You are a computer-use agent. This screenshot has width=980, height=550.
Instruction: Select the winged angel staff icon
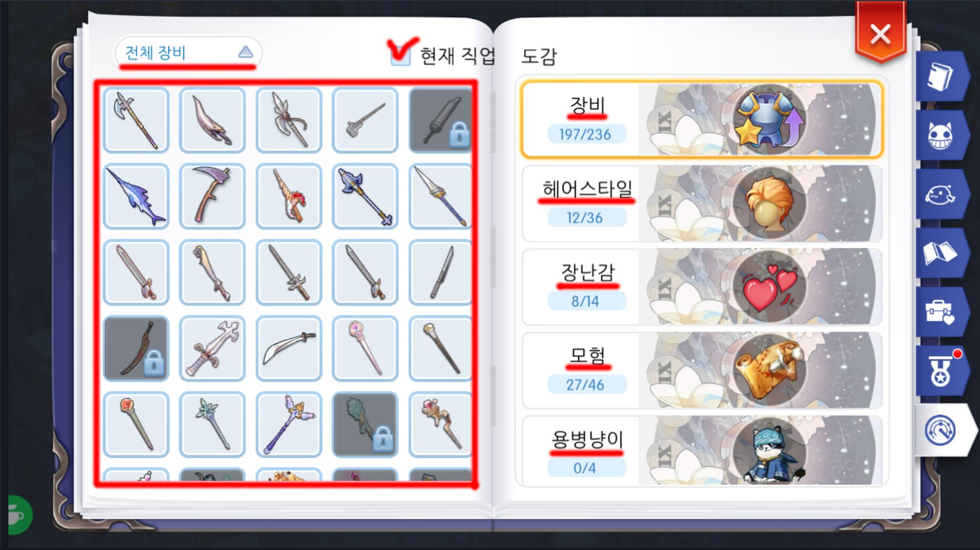coord(289,424)
